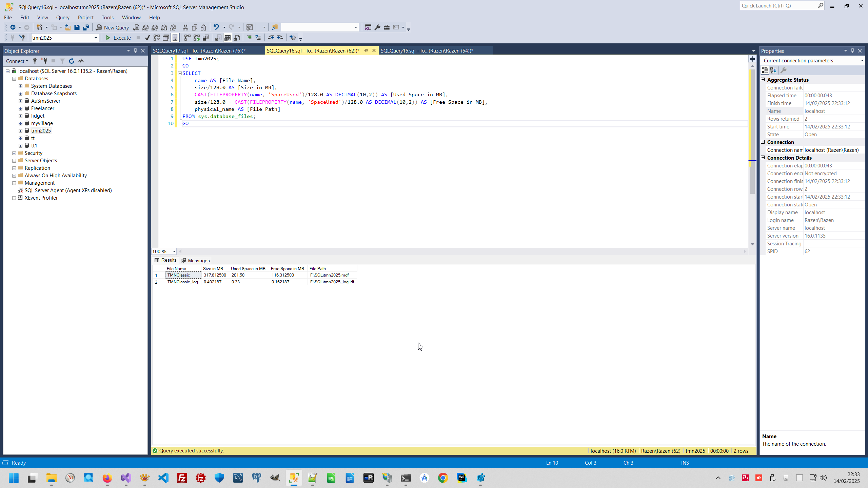Collapse the Aggregate Status section
The image size is (868, 488).
(763, 80)
